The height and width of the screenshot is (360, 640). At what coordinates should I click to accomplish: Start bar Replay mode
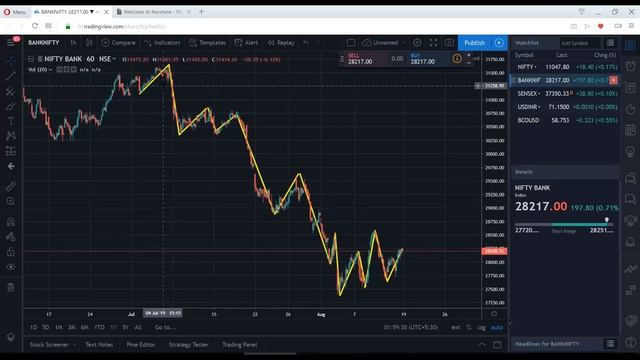point(281,42)
